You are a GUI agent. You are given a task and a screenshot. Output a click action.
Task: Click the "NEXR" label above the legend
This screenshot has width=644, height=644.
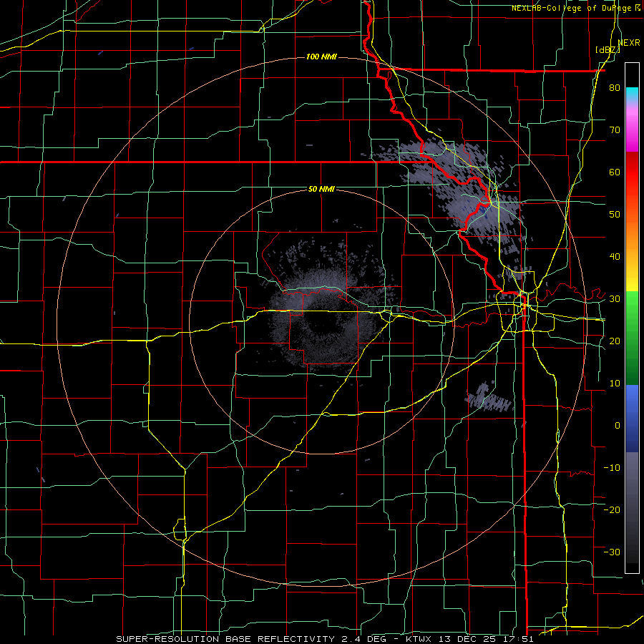point(629,43)
